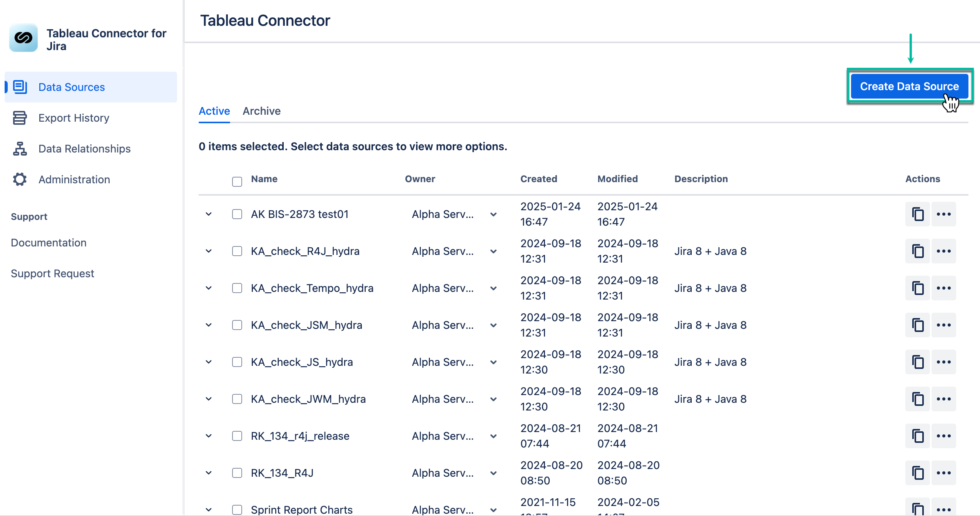Check the AK BIS-2873 test01 checkbox

tap(237, 214)
